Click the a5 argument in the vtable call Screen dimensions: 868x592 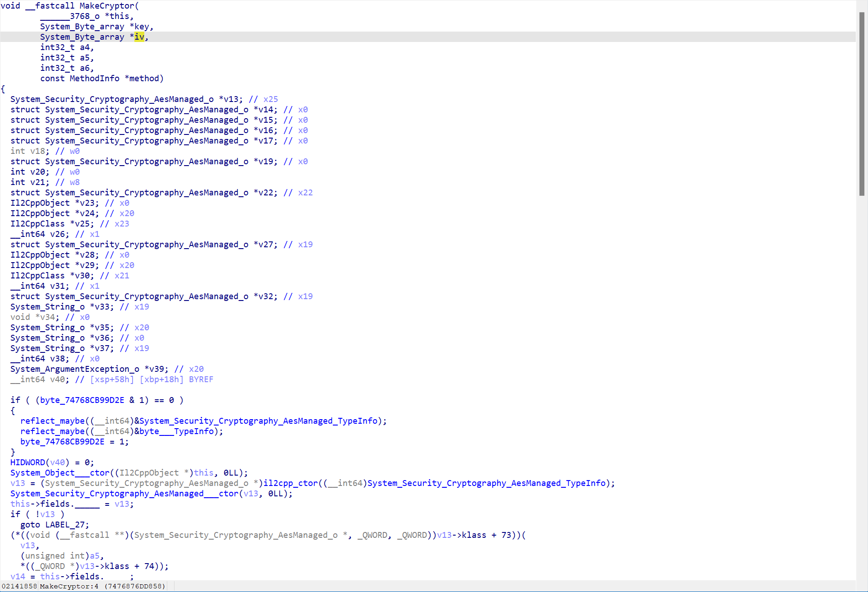(94, 556)
